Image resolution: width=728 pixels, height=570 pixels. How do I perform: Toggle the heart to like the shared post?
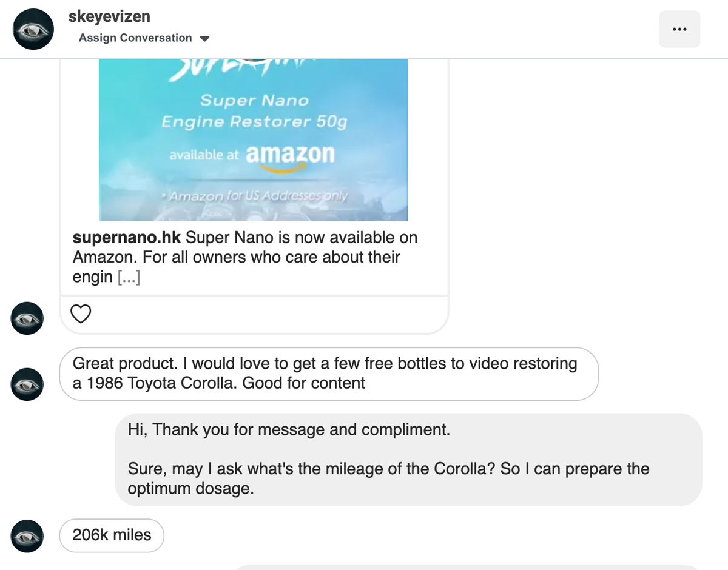[81, 313]
